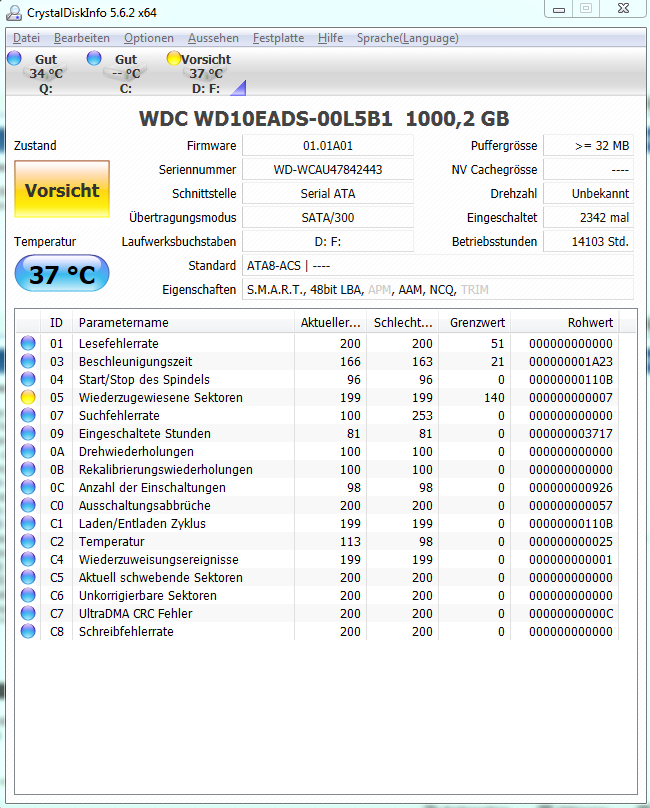Click the Aktueller... column header
Viewport: 650px width, 808px height.
pos(330,323)
